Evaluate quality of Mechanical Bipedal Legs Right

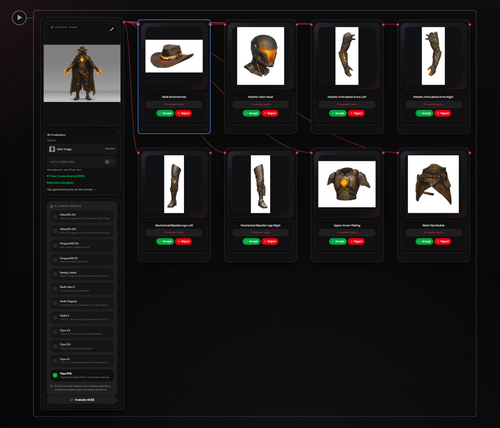(260, 232)
